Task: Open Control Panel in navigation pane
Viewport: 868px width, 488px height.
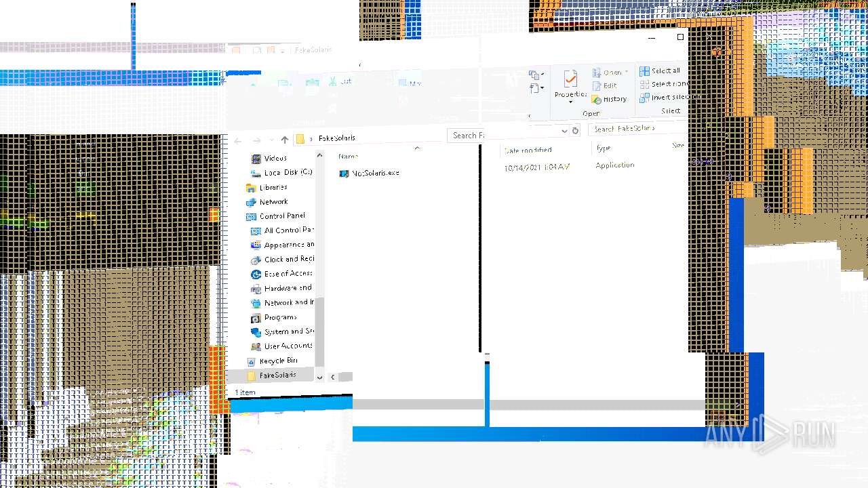Action: 275,216
